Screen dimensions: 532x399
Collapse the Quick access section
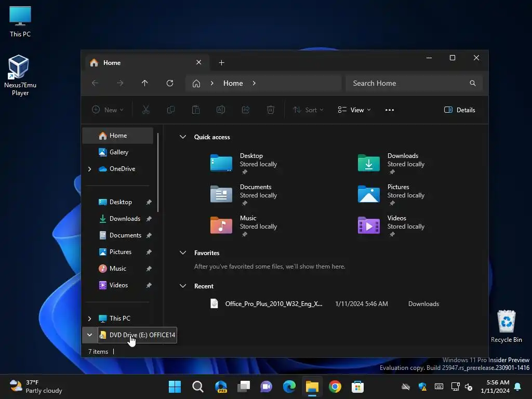point(182,137)
